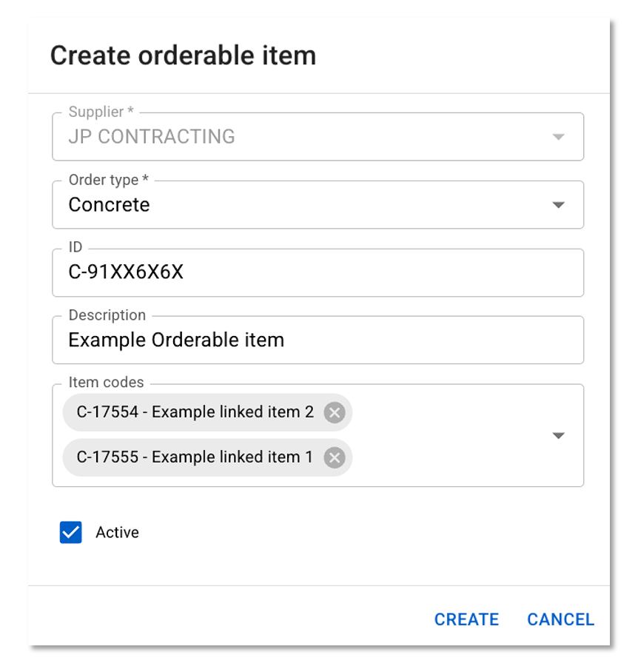The width and height of the screenshot is (638, 672).
Task: Click the 'Order type' field label
Action: pos(103,180)
